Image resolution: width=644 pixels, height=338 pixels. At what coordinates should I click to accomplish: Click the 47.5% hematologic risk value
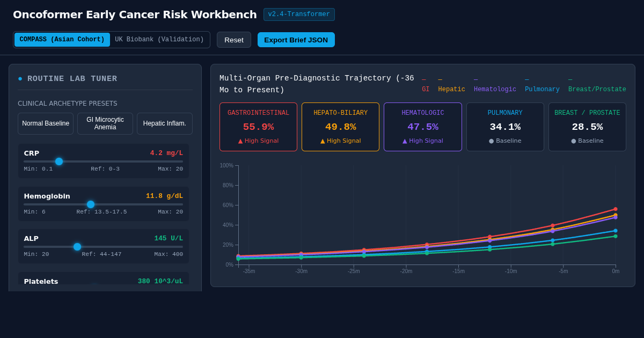(423, 127)
